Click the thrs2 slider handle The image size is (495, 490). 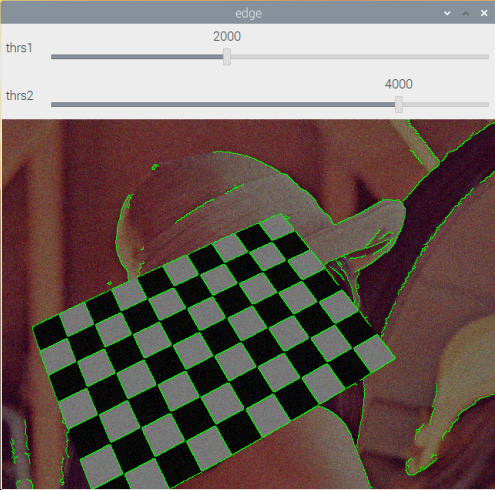point(399,104)
